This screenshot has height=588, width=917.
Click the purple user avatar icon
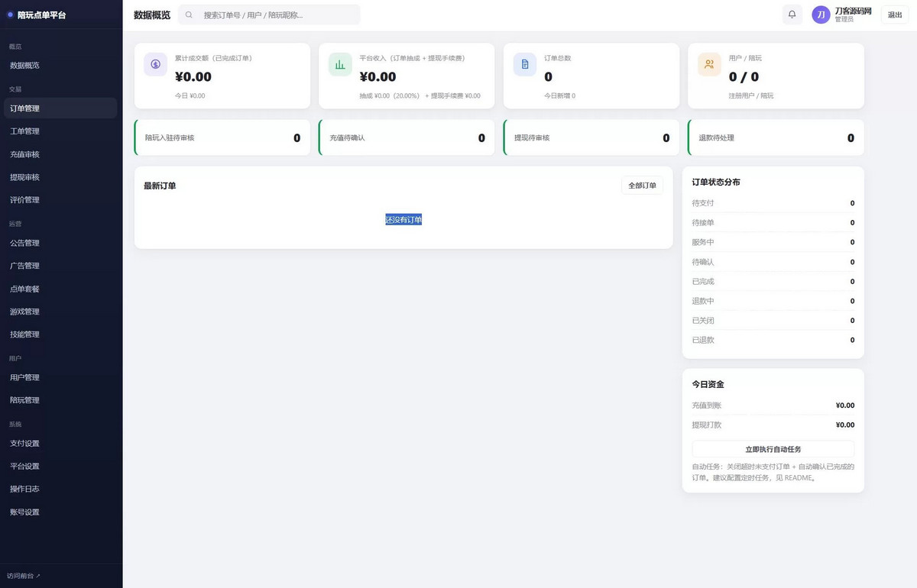821,15
